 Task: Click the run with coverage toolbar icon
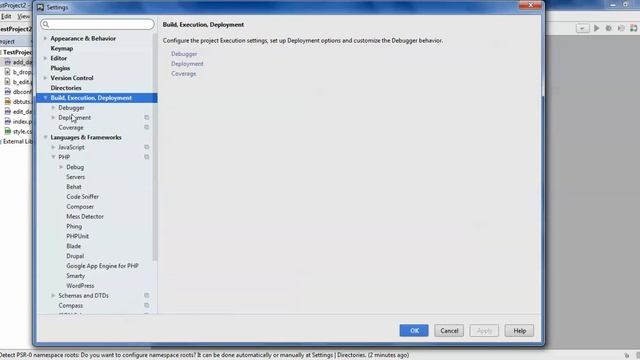[x=621, y=28]
